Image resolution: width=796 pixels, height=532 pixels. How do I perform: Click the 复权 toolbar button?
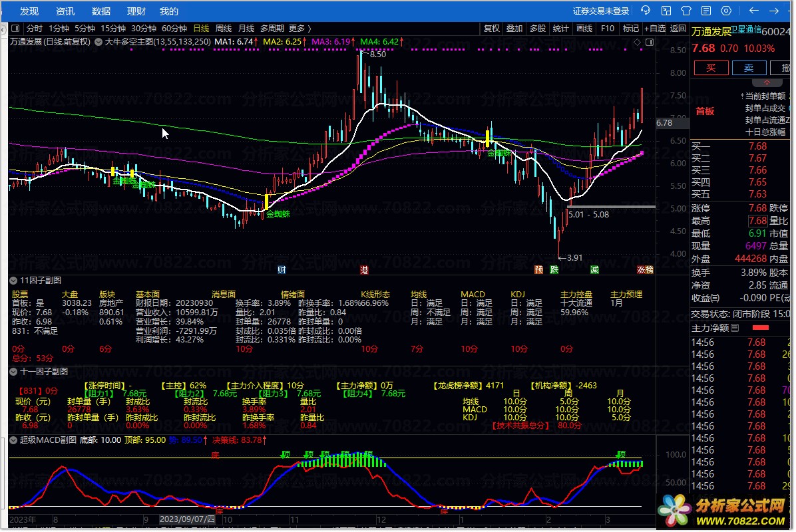coord(491,29)
